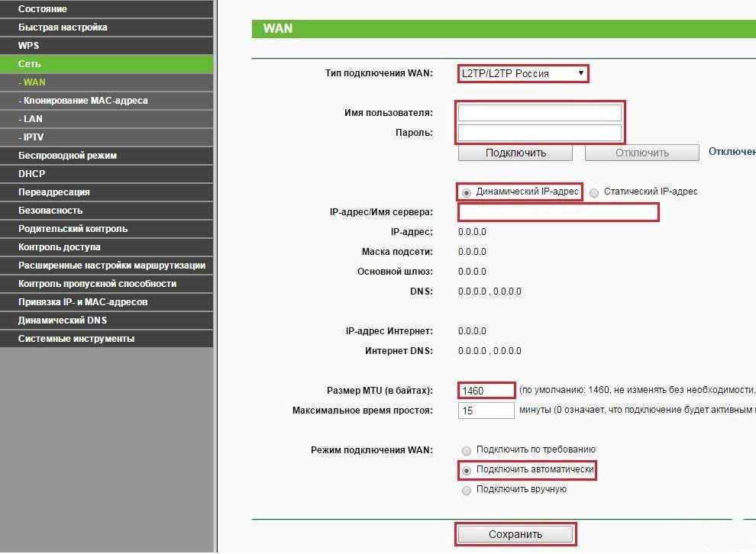Select Подключить вручную radio option
756x554 pixels.
[x=467, y=491]
